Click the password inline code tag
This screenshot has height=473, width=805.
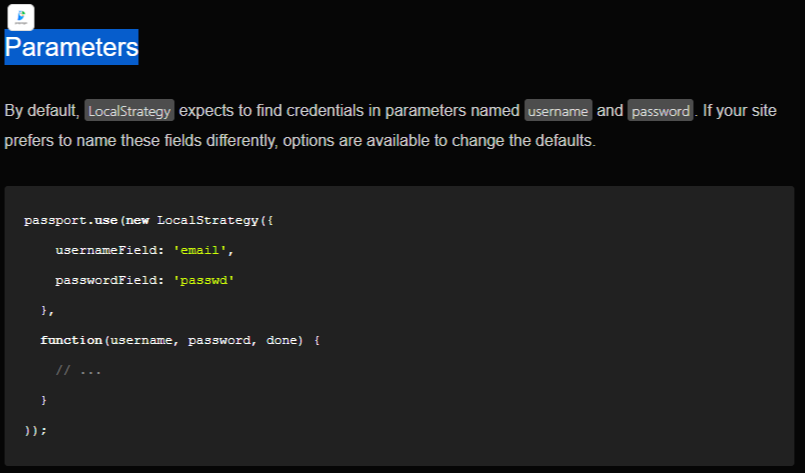click(x=660, y=111)
